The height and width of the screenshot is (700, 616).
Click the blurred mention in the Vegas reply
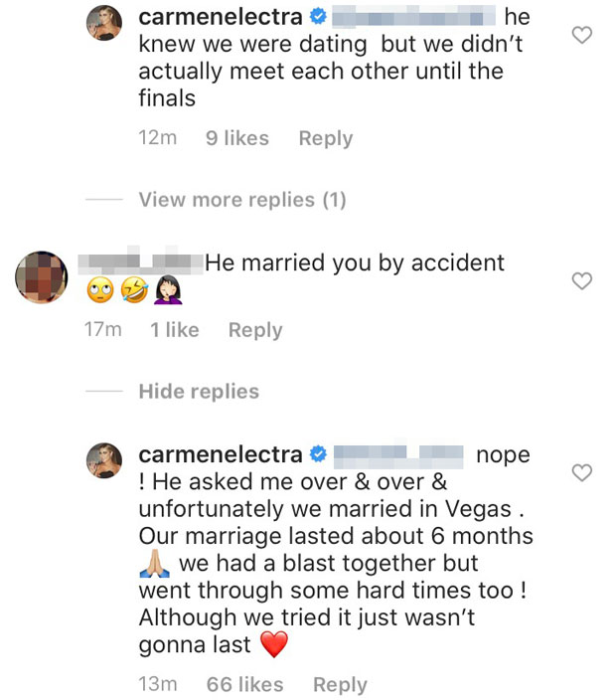pos(398,456)
